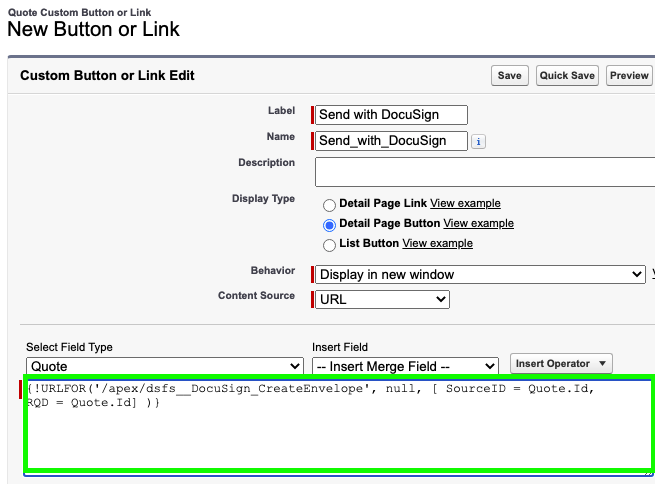The width and height of the screenshot is (655, 484).
Task: Click into the URLFOR formula text area
Action: 339,424
